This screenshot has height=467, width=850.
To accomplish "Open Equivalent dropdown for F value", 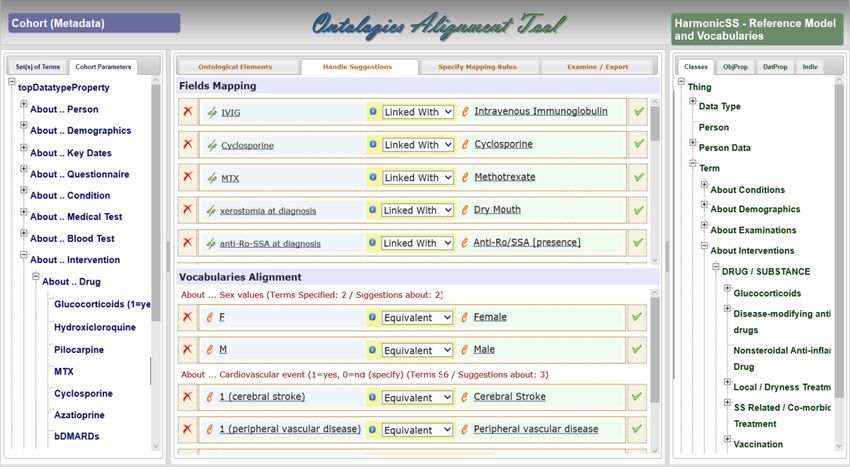I will [x=417, y=318].
